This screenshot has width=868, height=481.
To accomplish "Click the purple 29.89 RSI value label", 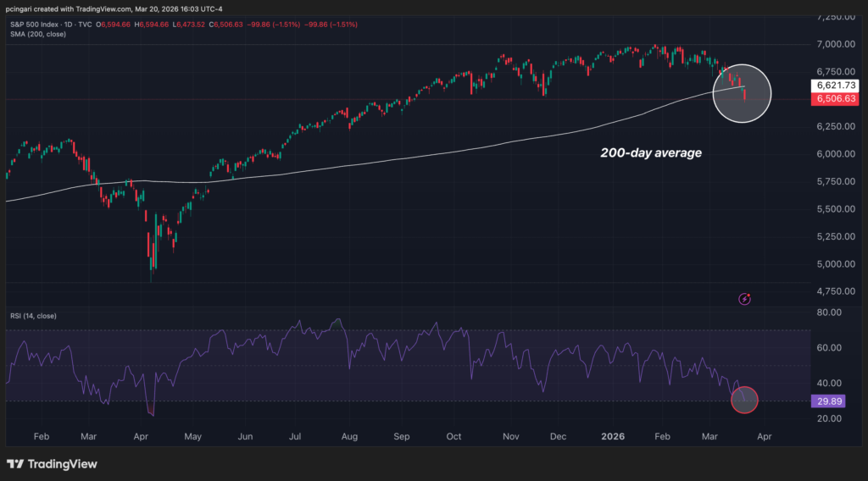I will 832,400.
